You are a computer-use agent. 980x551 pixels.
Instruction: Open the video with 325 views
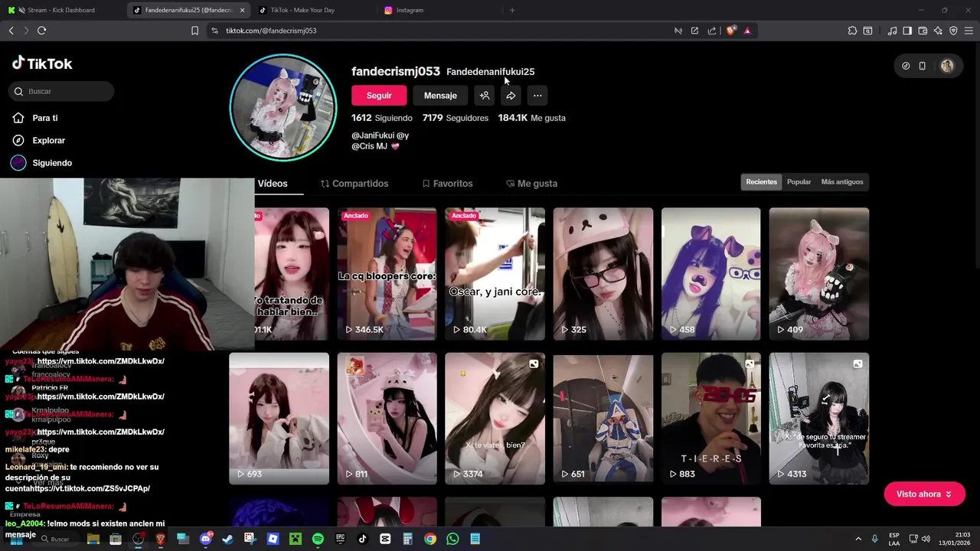click(x=603, y=274)
